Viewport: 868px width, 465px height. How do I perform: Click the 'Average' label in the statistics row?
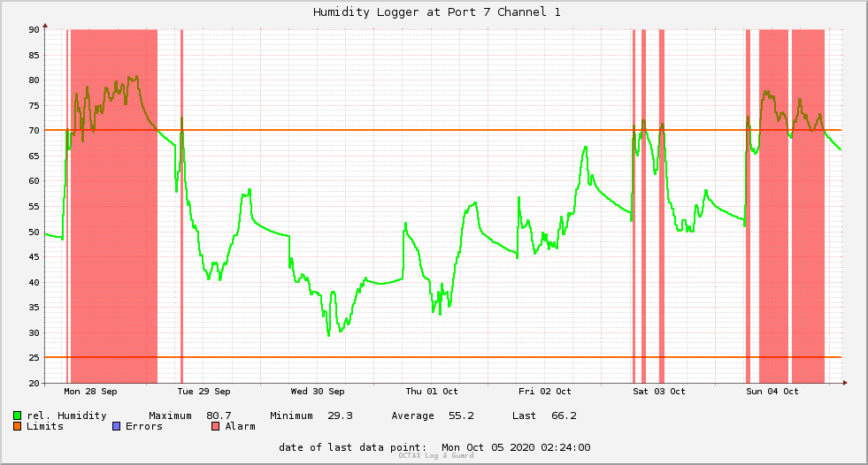pos(412,415)
